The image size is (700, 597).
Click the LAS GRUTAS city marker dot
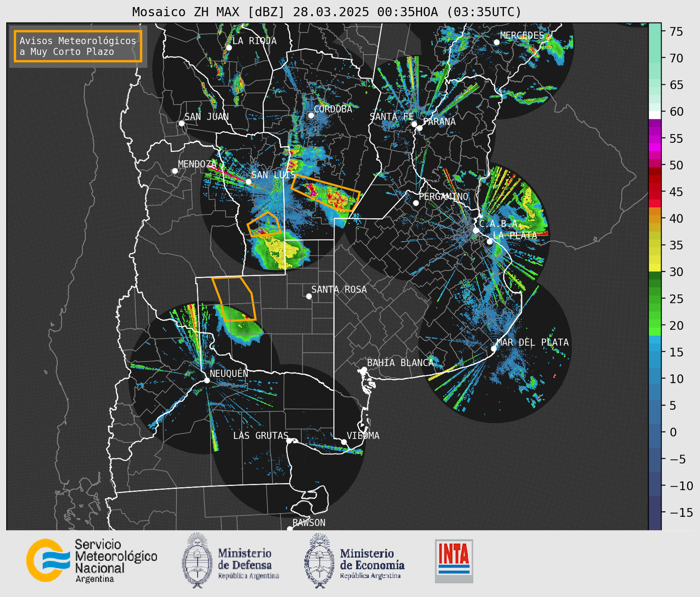tap(289, 441)
